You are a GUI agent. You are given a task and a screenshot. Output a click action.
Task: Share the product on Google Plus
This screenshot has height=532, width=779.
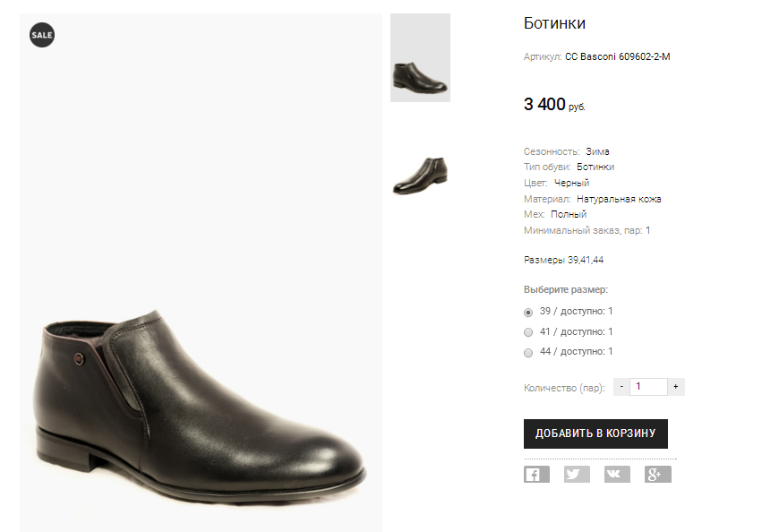click(x=657, y=475)
